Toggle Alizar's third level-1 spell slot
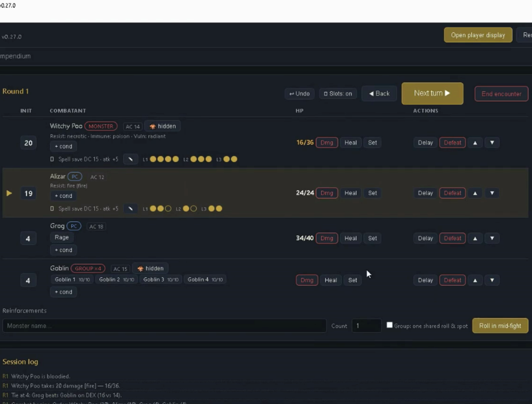532x404 pixels. coord(168,208)
